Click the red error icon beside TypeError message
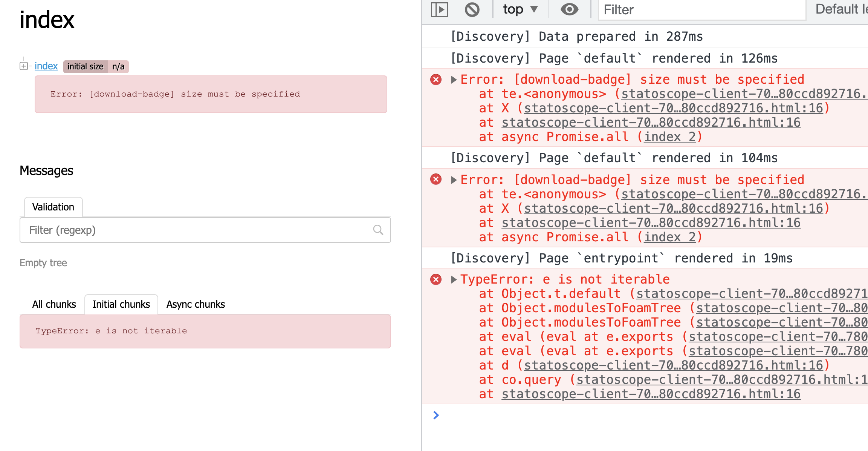The height and width of the screenshot is (451, 868). [x=436, y=279]
